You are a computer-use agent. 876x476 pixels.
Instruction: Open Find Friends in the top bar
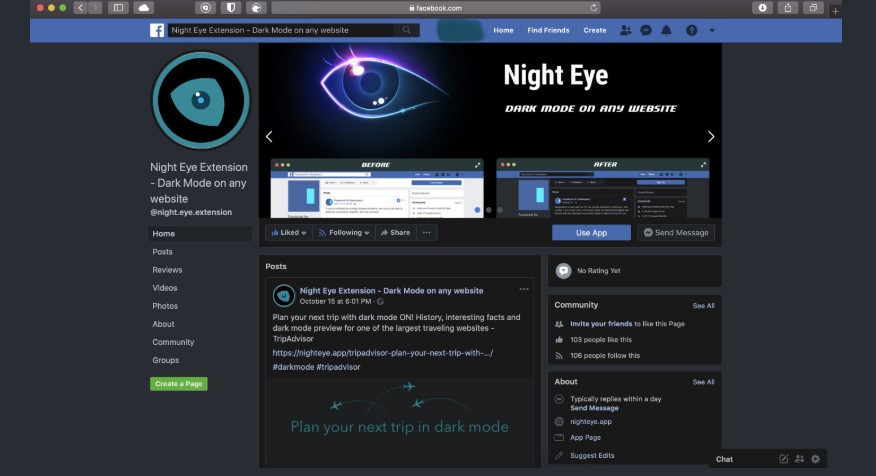coord(548,30)
